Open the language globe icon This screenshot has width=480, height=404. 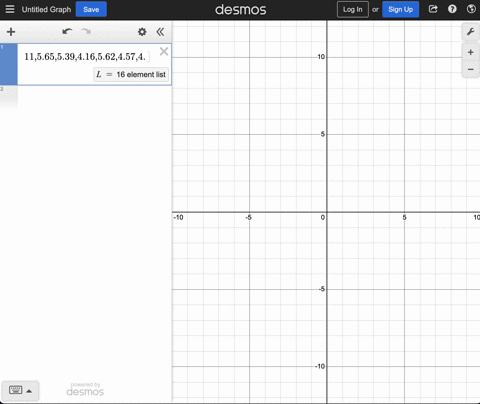[471, 9]
